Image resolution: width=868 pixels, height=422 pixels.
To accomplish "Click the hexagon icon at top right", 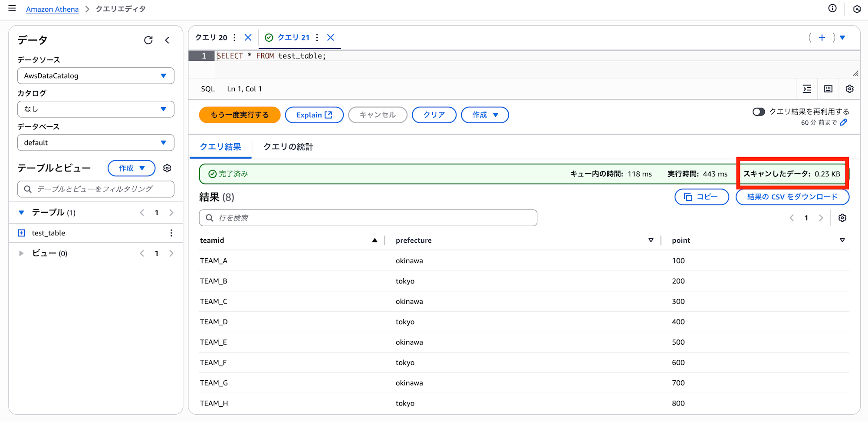I will (x=857, y=9).
